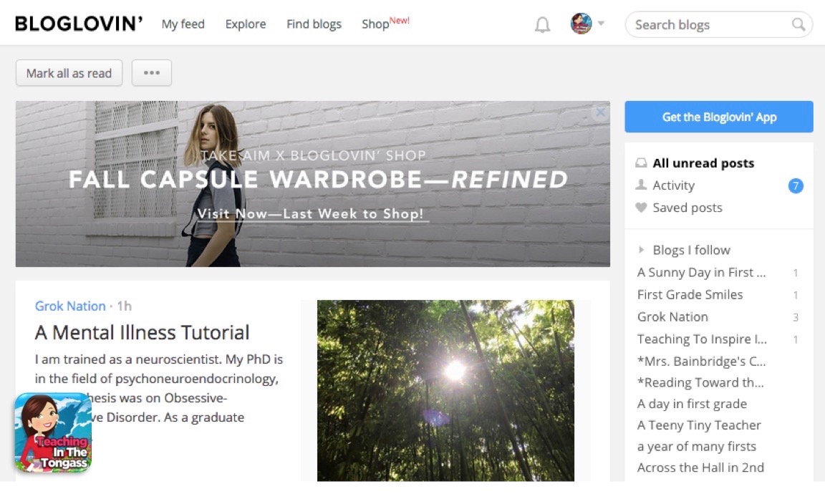Open Grok Nation in sidebar list
The height and width of the screenshot is (504, 825).
pyautogui.click(x=672, y=316)
